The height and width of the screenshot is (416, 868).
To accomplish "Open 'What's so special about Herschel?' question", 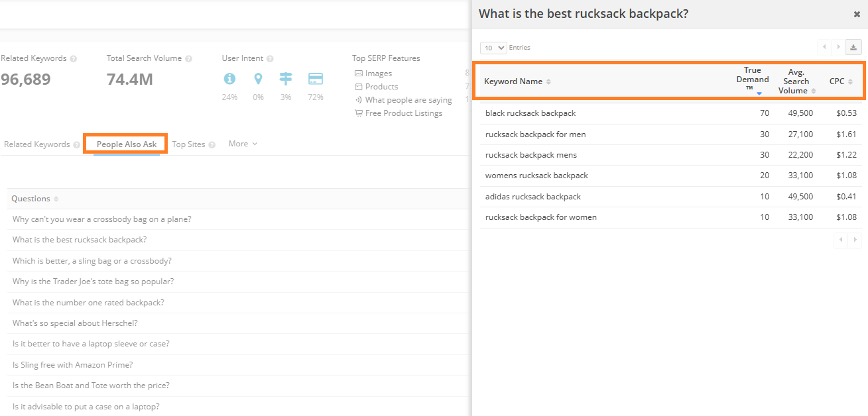I will [x=75, y=323].
